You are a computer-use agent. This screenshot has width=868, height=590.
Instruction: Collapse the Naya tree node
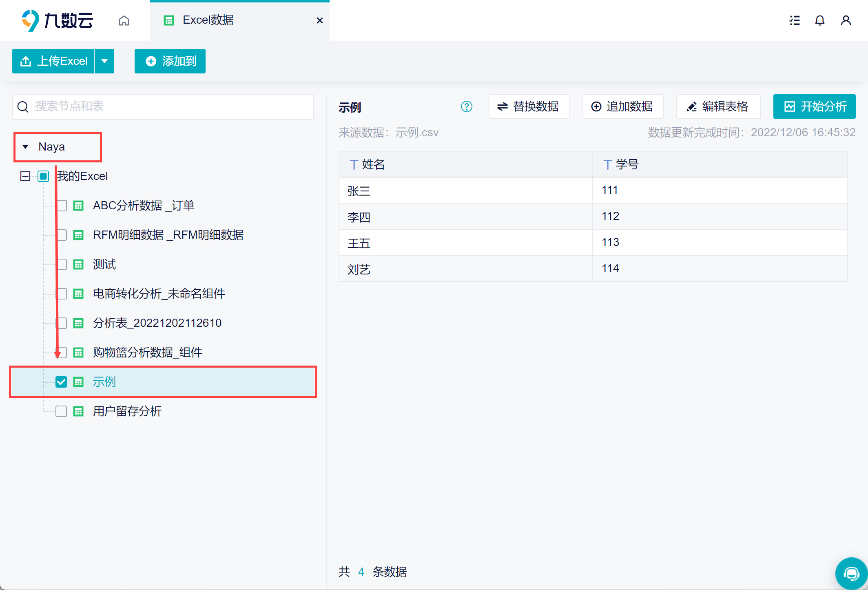pos(25,147)
